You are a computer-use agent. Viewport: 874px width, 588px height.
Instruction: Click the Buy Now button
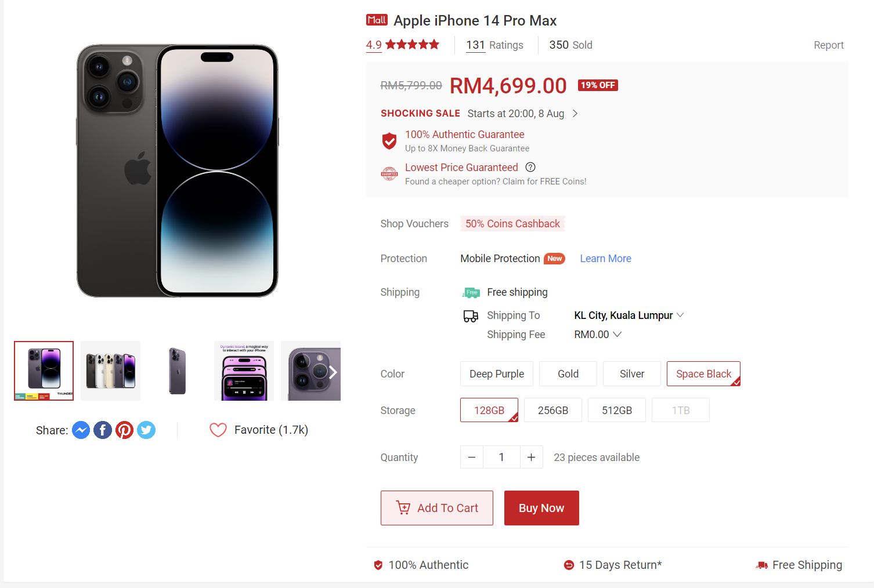tap(541, 507)
